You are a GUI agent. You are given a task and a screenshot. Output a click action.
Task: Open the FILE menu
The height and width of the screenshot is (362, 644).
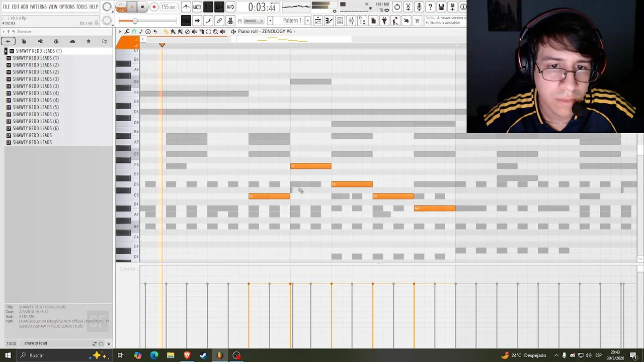6,7
